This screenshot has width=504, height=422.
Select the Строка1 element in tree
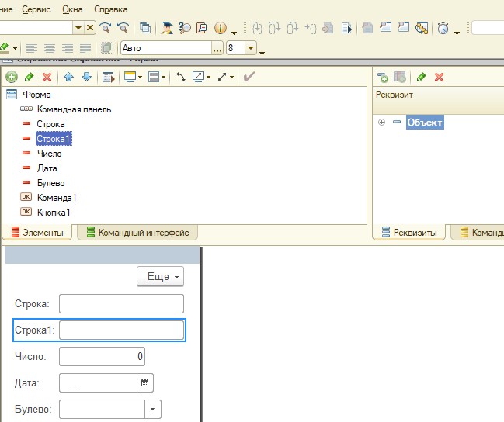tap(54, 139)
